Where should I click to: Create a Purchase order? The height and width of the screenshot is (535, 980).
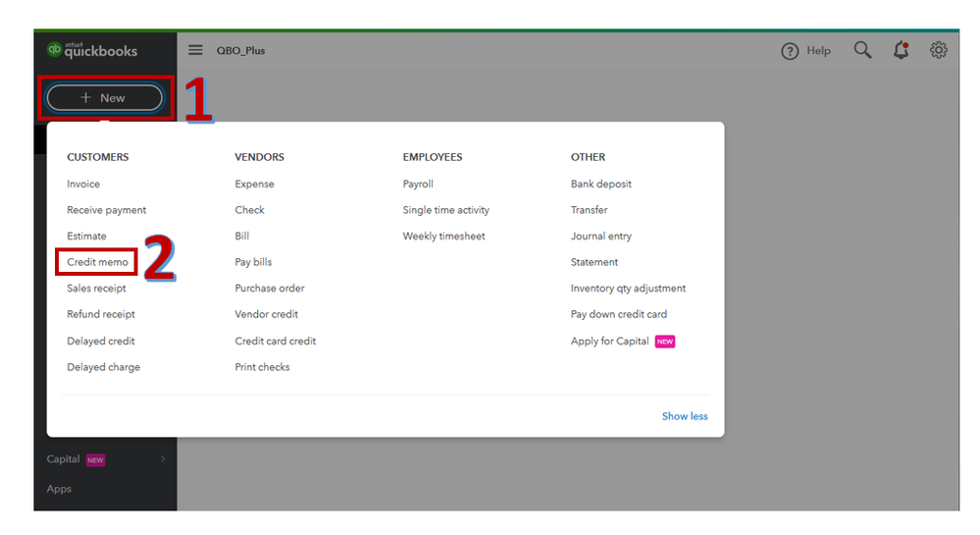(270, 289)
